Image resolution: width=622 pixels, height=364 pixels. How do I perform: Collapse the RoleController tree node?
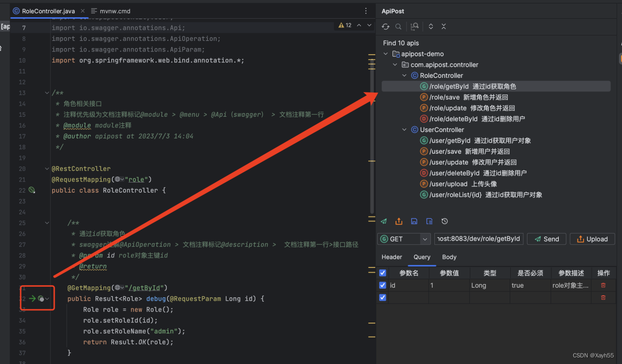click(x=404, y=75)
